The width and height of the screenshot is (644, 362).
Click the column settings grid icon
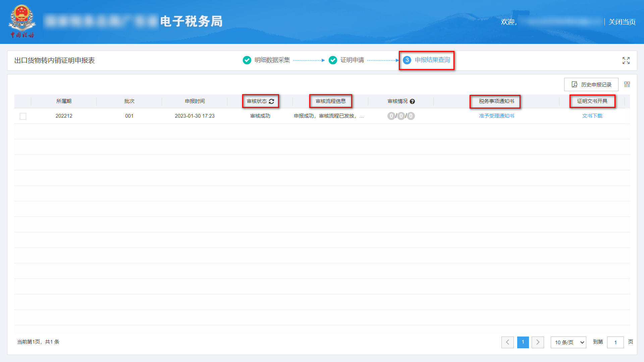pyautogui.click(x=627, y=84)
